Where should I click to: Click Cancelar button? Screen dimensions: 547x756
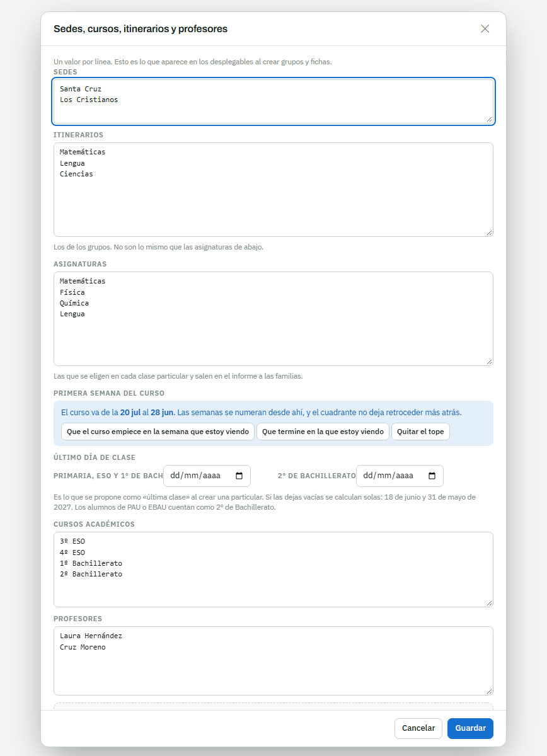click(x=418, y=728)
